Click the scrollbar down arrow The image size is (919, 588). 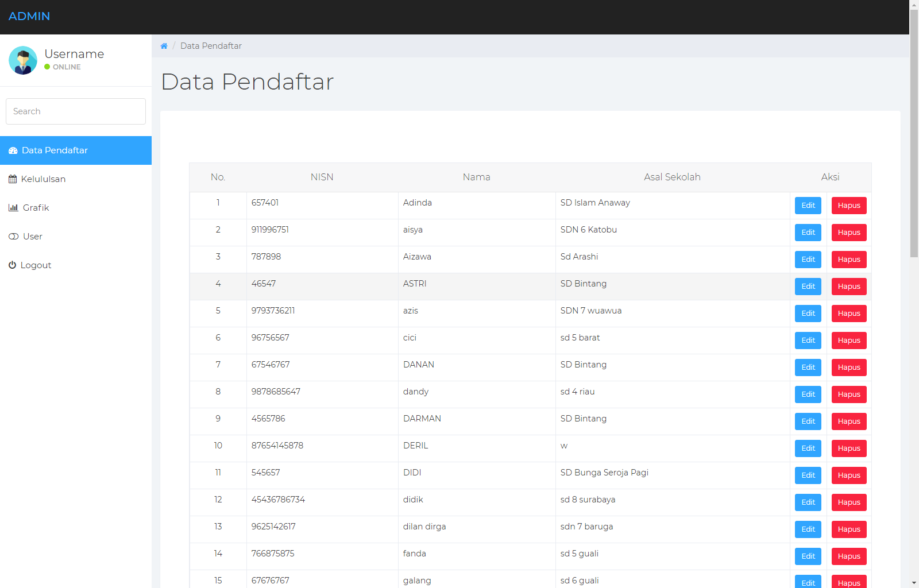pos(914,583)
